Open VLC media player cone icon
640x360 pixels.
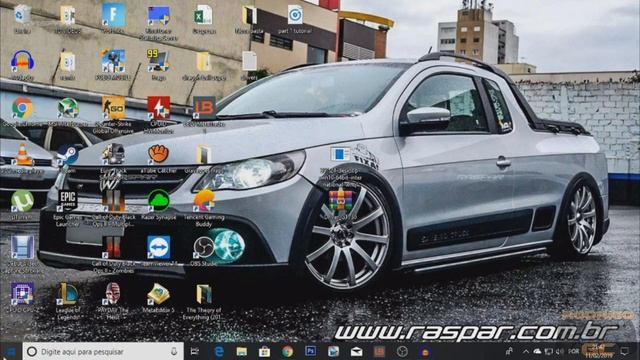pyautogui.click(x=23, y=155)
